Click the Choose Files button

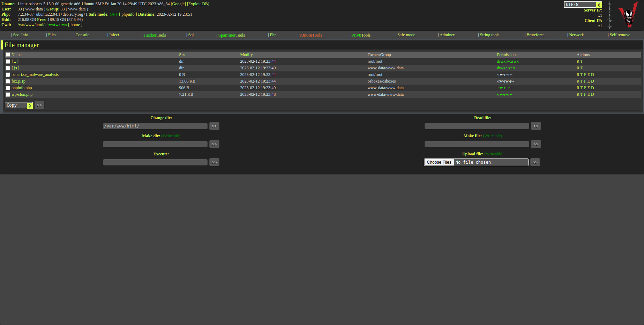click(439, 162)
